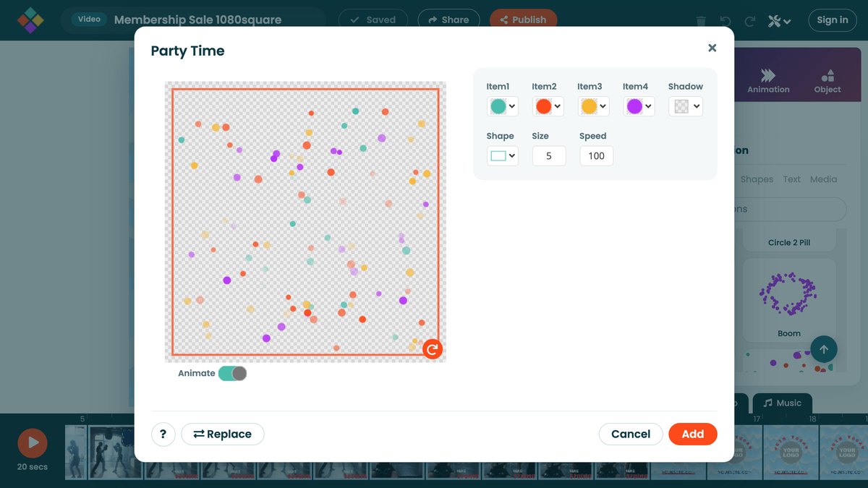Click the Sign in button
868x488 pixels.
[x=833, y=20]
